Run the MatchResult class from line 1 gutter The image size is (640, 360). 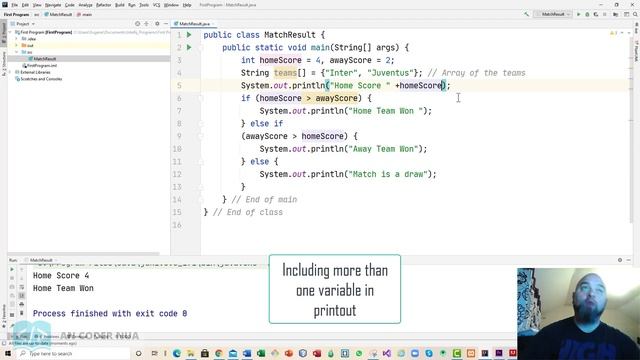189,35
